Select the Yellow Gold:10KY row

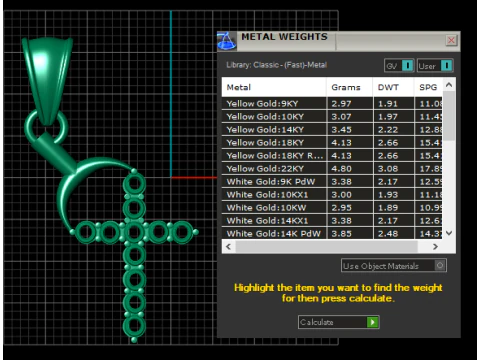tap(332, 117)
